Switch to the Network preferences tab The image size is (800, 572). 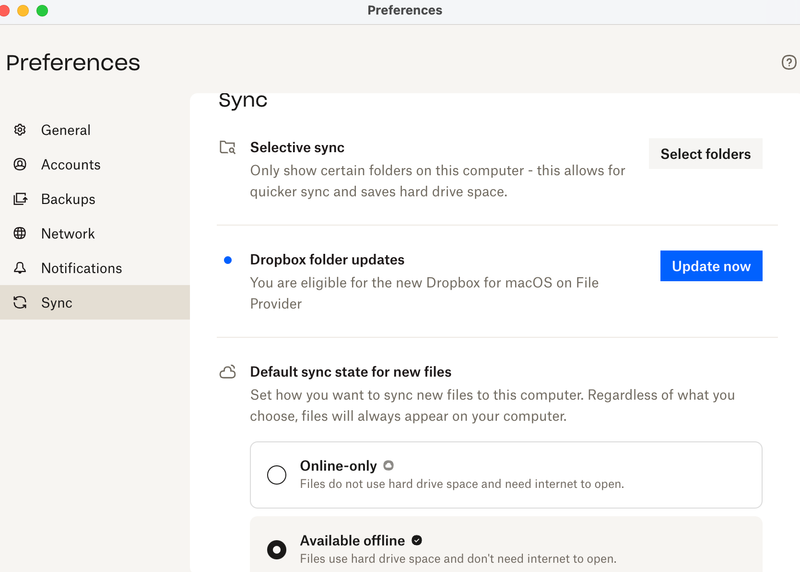coord(68,234)
